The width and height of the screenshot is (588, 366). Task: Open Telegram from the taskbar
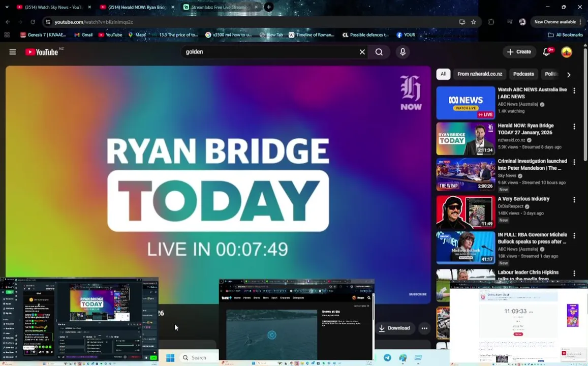pyautogui.click(x=387, y=358)
